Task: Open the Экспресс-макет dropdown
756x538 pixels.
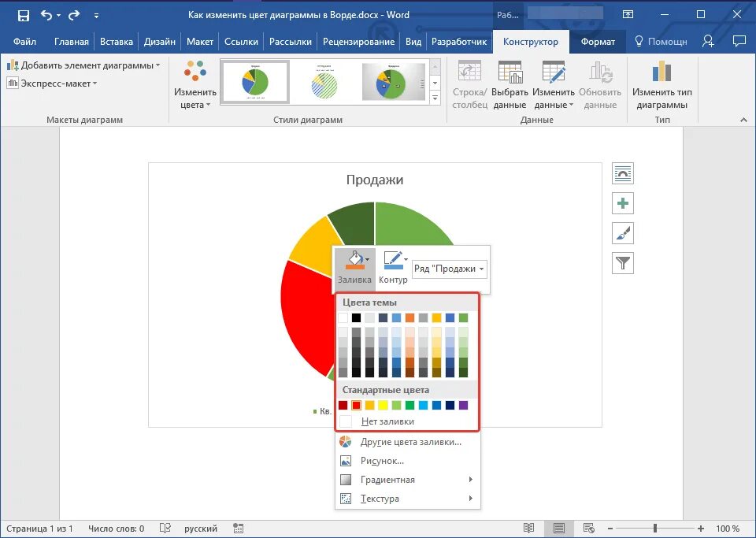Action: coord(52,83)
